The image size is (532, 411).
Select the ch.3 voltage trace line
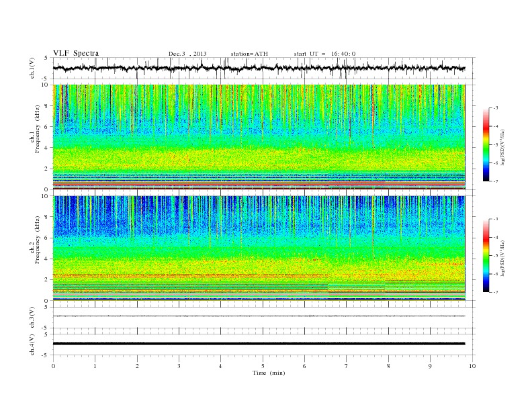[x=259, y=316]
